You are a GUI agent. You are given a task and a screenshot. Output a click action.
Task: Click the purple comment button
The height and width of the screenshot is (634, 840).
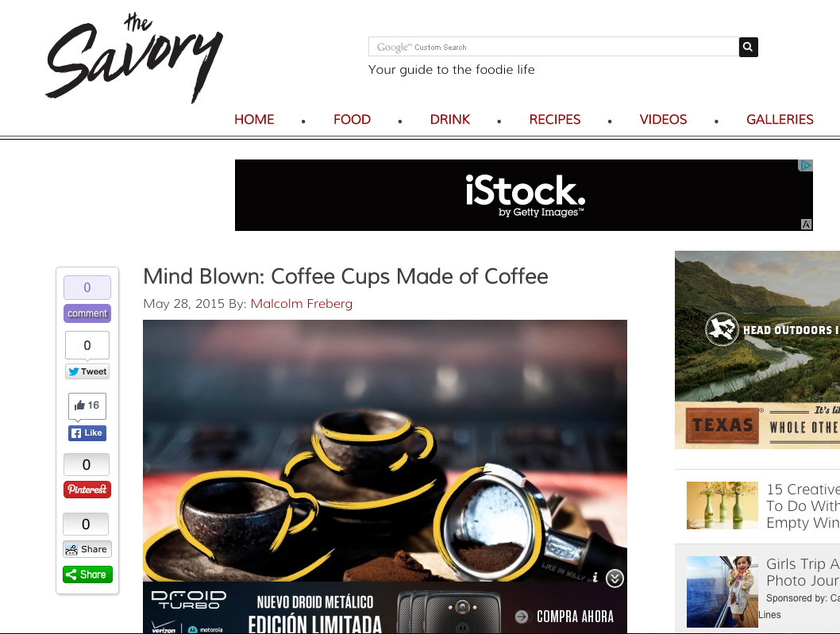tap(87, 313)
